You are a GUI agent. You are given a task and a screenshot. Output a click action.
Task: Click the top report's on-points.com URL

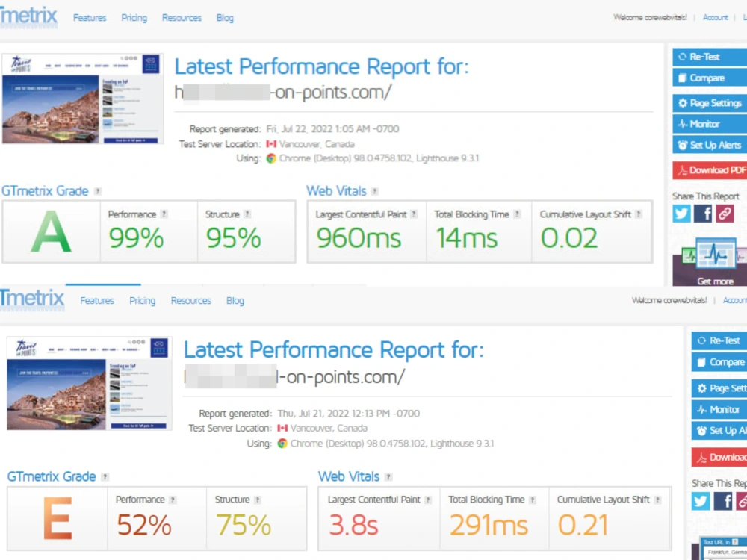coord(283,92)
